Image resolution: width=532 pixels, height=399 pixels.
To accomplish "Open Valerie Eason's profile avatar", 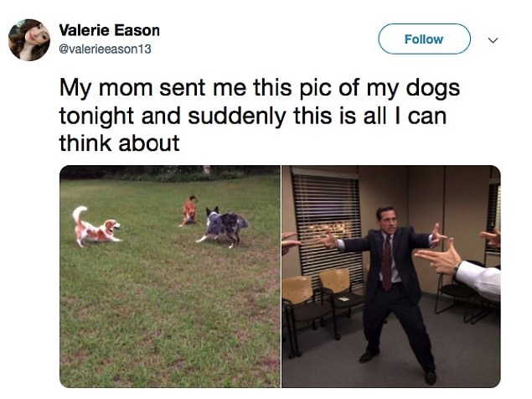I will tap(29, 40).
